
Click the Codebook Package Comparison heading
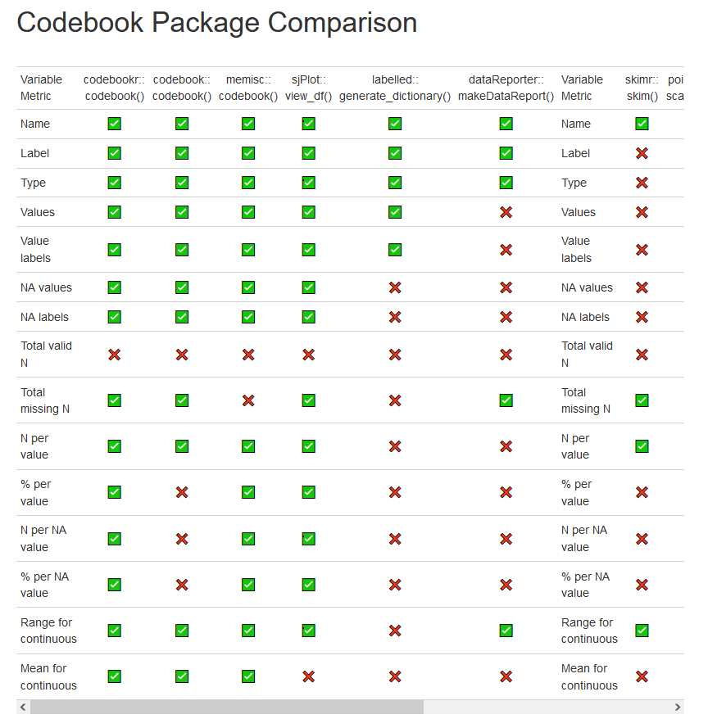tap(217, 23)
